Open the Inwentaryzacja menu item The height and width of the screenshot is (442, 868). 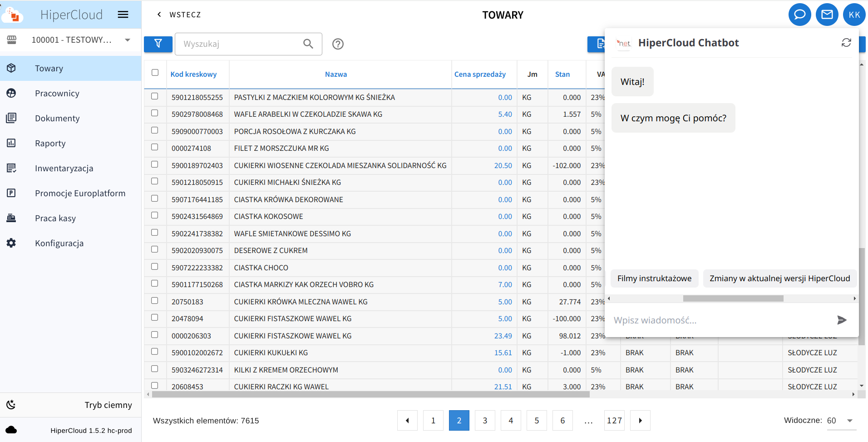[x=71, y=169]
